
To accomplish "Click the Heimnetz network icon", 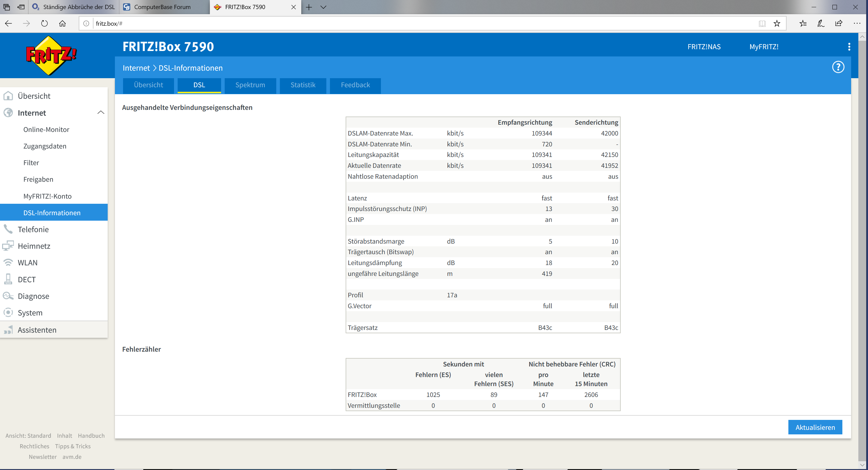I will [8, 246].
